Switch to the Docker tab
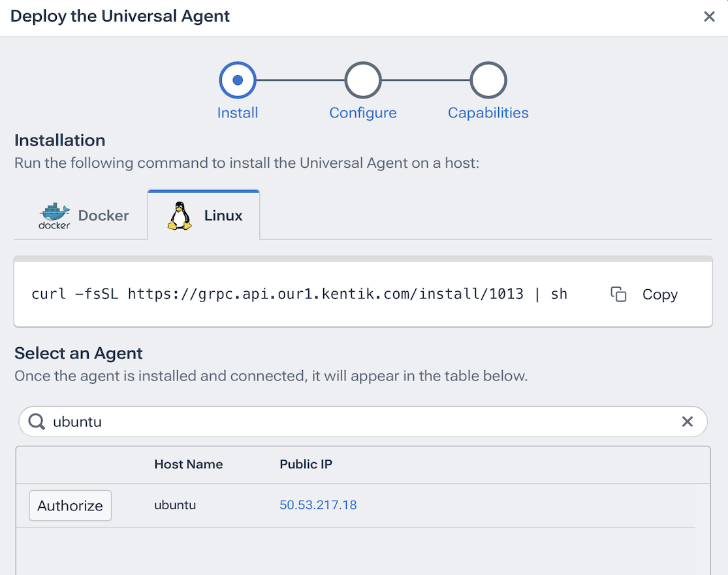Image resolution: width=728 pixels, height=575 pixels. click(83, 216)
